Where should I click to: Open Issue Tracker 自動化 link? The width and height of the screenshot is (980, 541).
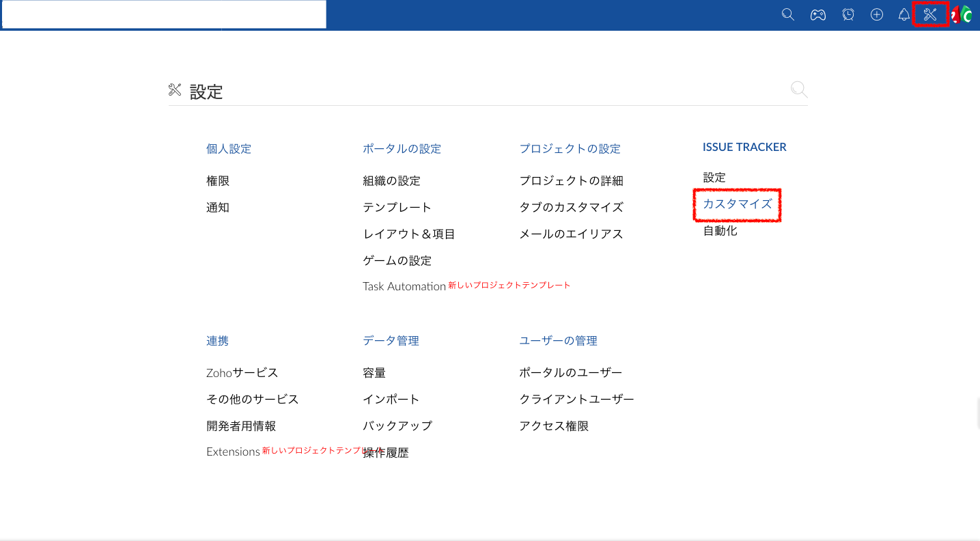[x=720, y=231]
